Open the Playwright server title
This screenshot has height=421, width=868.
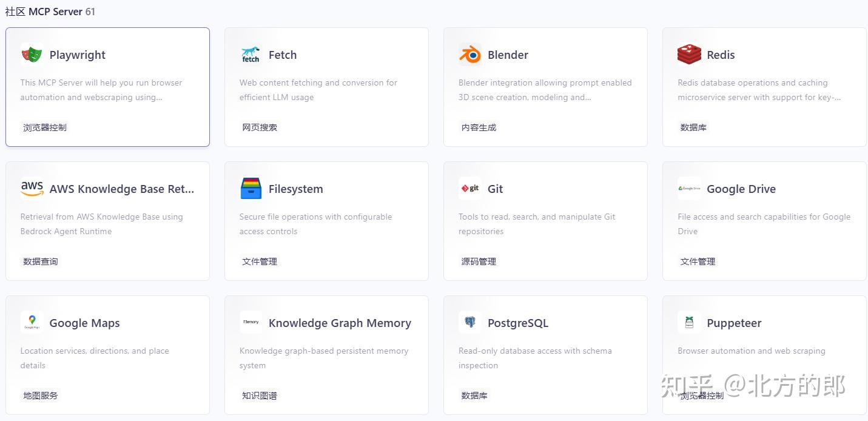(78, 55)
